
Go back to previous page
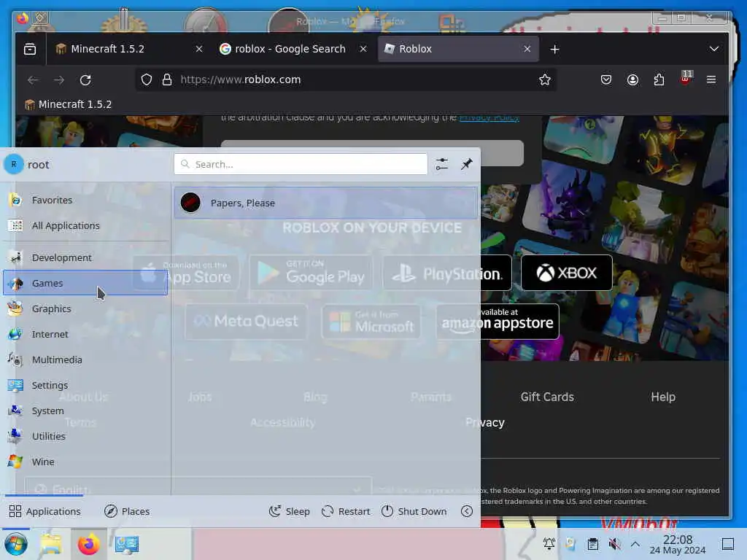33,80
